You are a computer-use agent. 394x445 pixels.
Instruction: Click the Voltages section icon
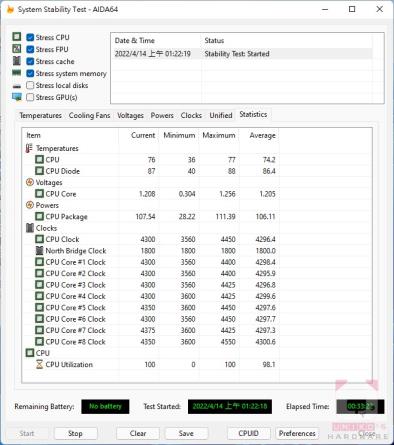(30, 182)
